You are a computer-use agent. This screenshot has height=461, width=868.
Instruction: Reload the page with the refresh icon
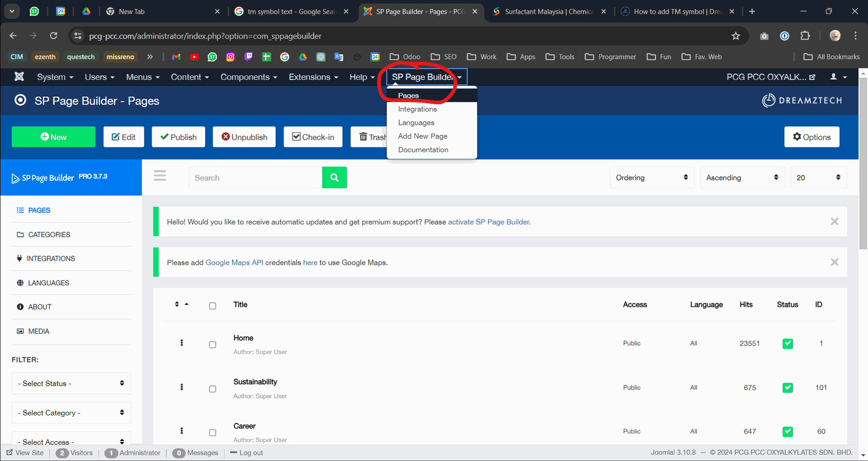point(53,36)
